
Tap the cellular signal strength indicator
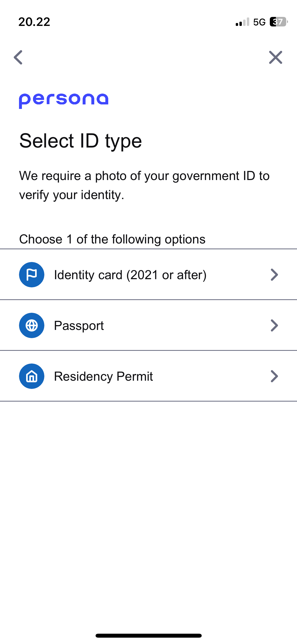tap(242, 22)
